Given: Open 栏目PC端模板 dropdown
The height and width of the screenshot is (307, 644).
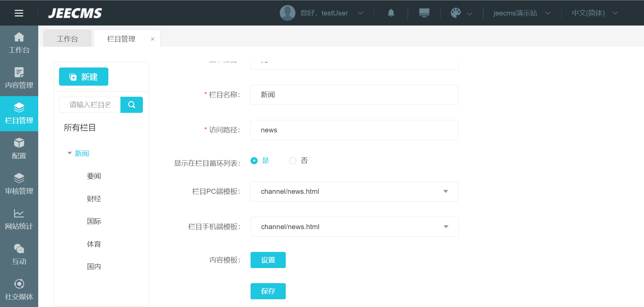Looking at the screenshot, I should click(354, 191).
